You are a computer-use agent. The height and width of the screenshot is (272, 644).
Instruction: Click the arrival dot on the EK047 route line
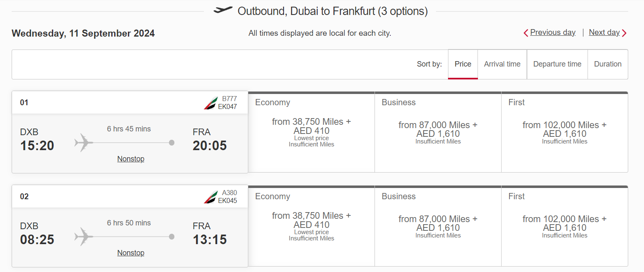[x=171, y=143]
